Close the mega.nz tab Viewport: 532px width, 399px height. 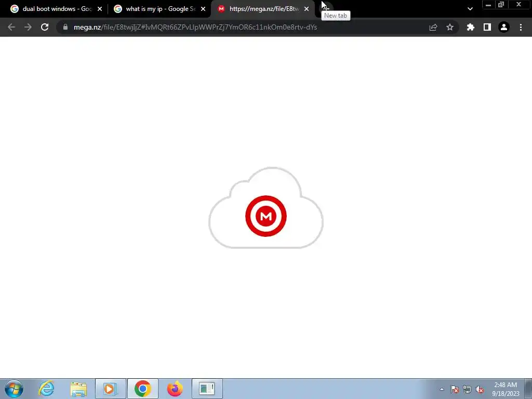[307, 9]
